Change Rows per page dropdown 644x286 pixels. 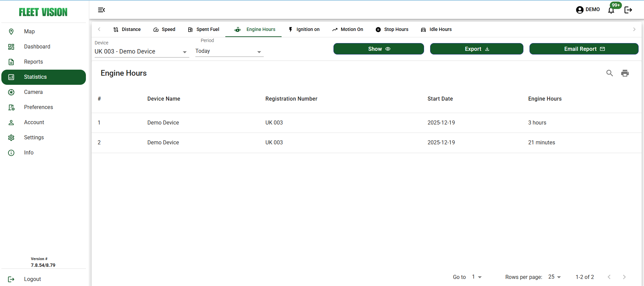[x=554, y=277]
